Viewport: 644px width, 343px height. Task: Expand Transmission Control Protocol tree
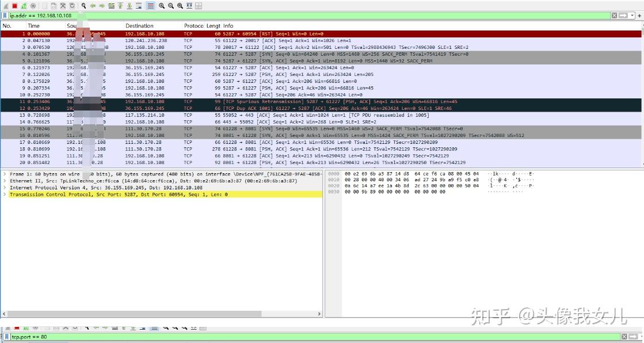tap(5, 195)
